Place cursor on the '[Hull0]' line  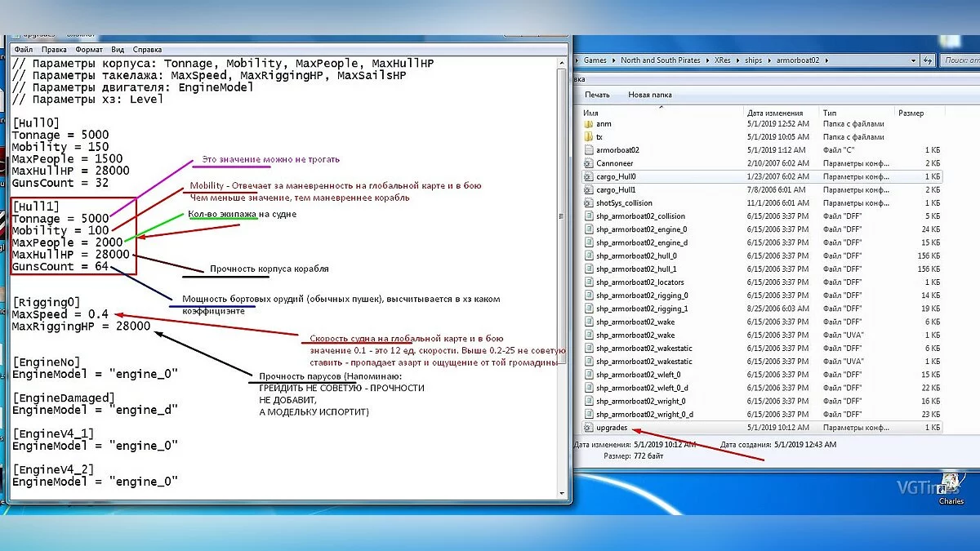point(35,123)
